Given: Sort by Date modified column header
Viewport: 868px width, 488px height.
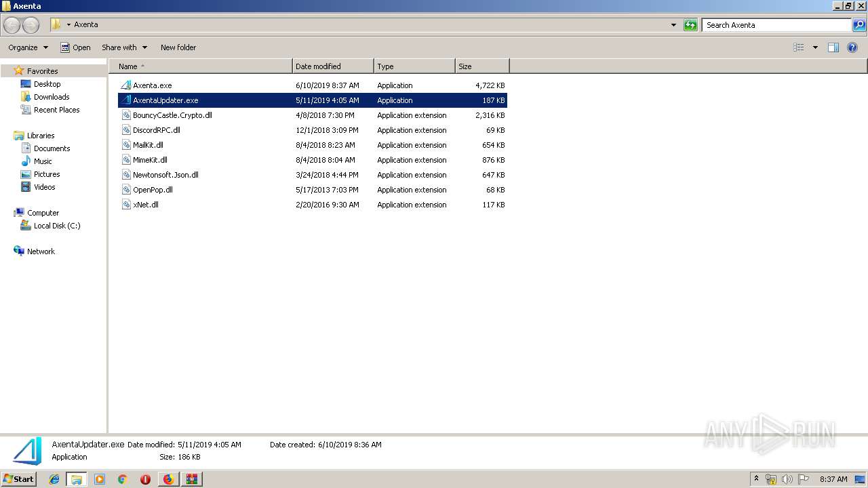Looking at the screenshot, I should [x=333, y=66].
